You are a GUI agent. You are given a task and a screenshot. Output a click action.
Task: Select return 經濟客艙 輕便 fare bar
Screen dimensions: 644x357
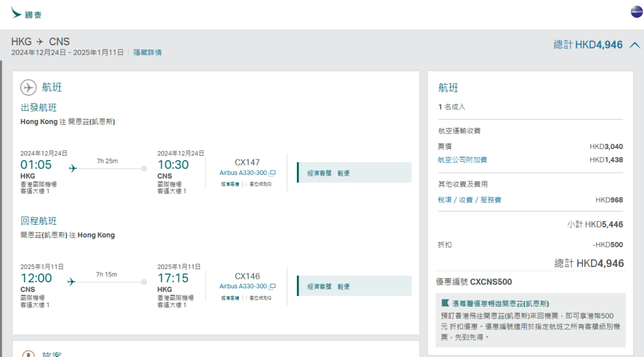coord(354,286)
